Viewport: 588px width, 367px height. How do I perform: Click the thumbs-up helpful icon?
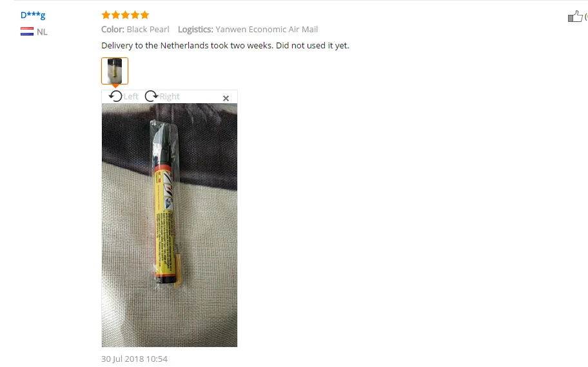575,16
